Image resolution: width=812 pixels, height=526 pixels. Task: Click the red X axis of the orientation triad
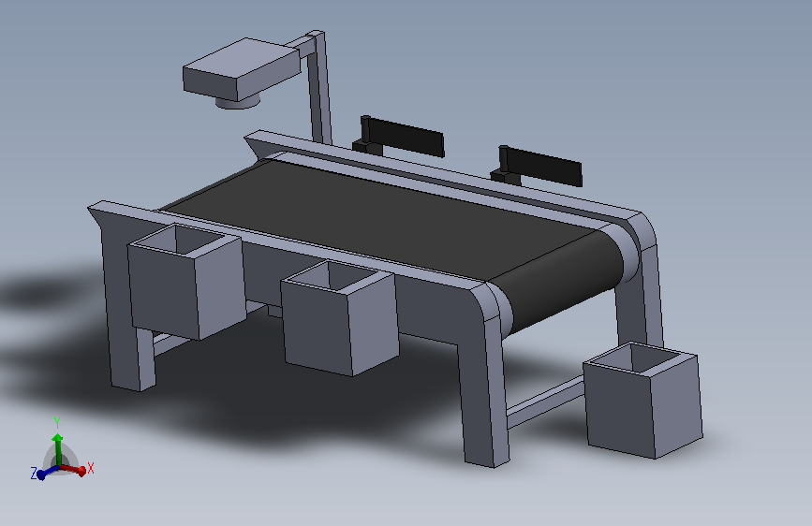tap(74, 470)
